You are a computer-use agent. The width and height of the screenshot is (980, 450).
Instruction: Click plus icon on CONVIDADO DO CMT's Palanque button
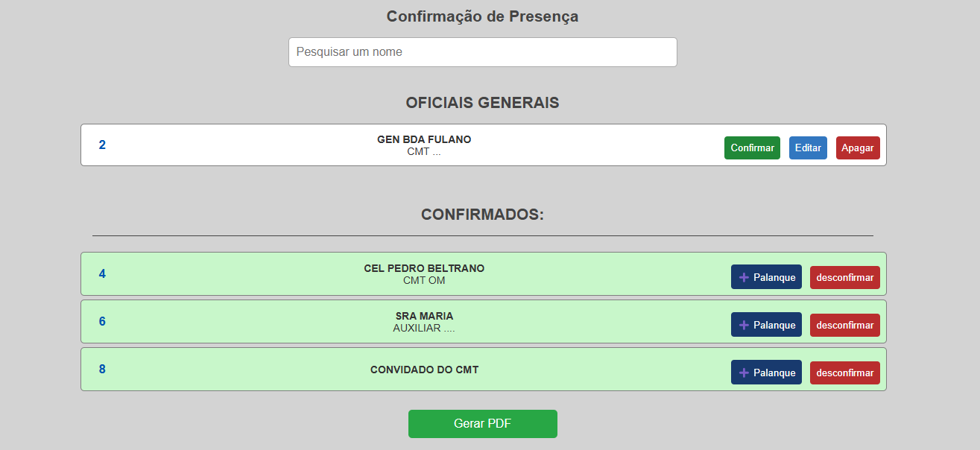744,373
